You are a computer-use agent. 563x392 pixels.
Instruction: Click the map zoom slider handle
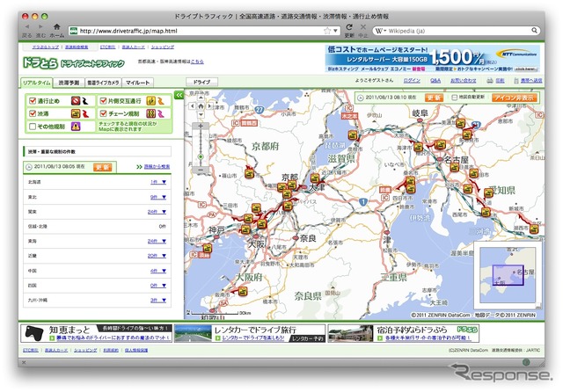click(x=201, y=157)
